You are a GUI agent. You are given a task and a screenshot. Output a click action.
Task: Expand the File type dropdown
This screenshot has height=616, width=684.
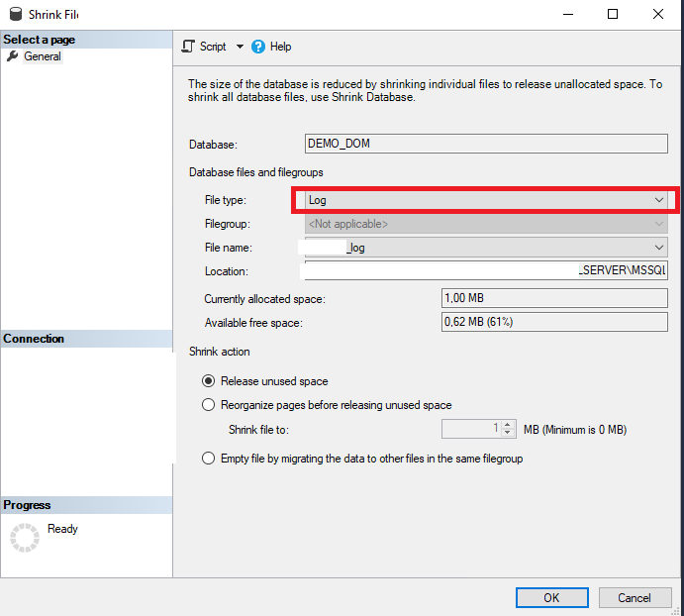pyautogui.click(x=659, y=200)
